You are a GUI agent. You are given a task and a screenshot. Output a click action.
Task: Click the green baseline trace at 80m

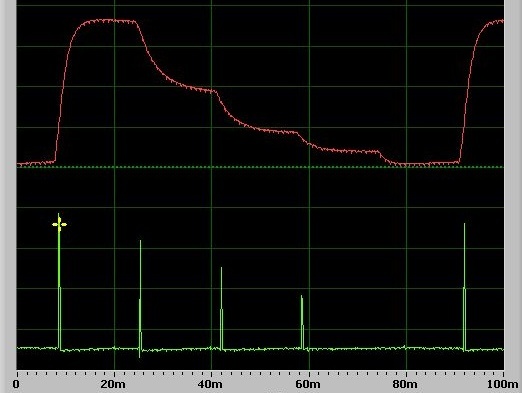(x=406, y=348)
